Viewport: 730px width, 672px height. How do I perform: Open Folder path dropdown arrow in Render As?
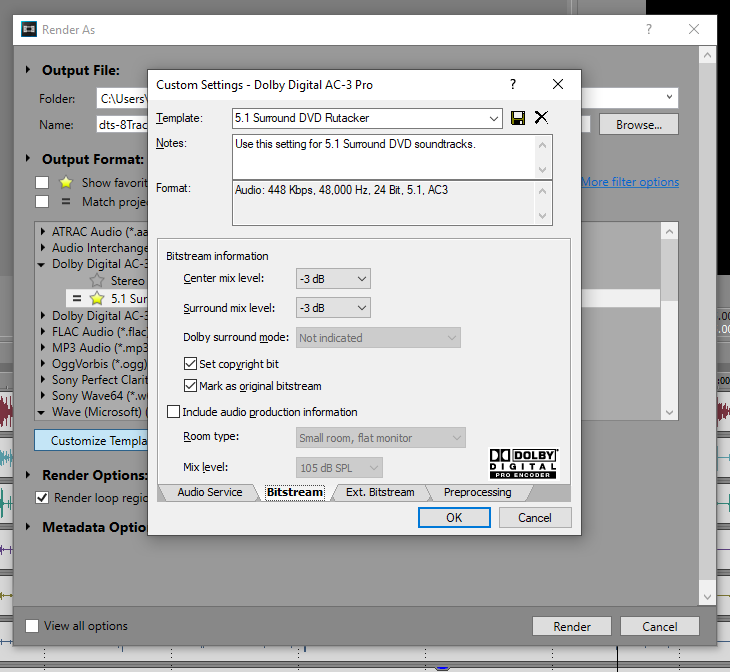[669, 97]
